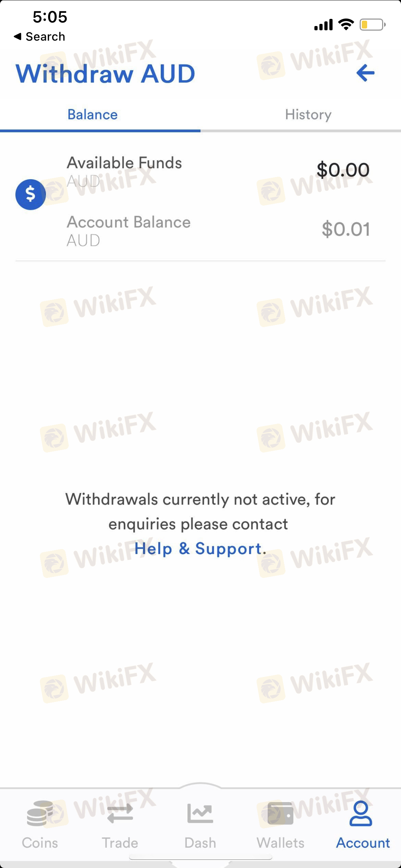Tap the Available Funds AUD row
The width and height of the screenshot is (401, 868).
click(200, 171)
